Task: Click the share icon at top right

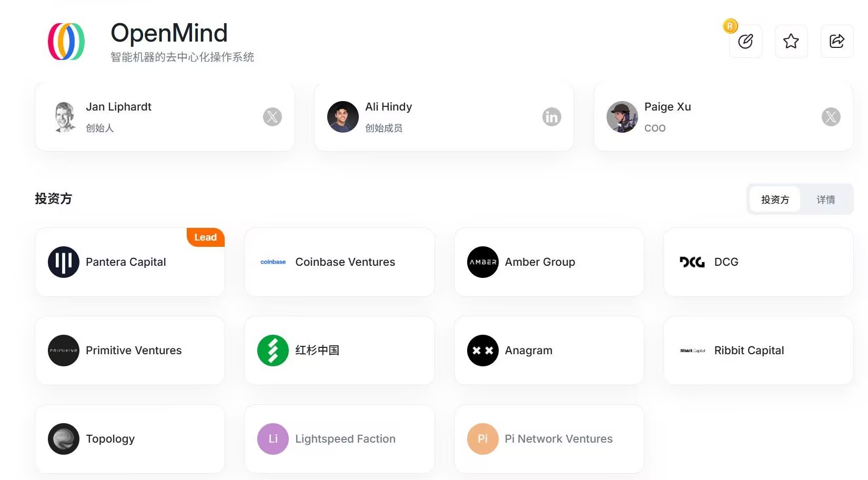Action: pos(837,41)
